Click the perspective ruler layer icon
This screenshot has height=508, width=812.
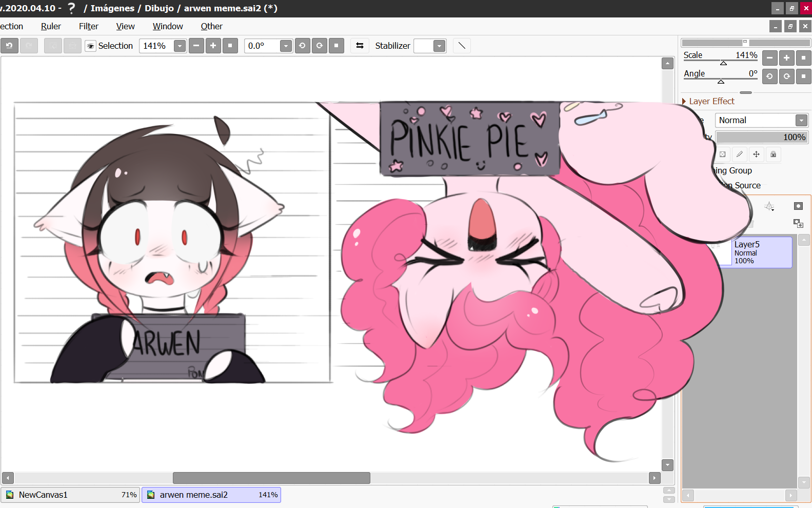click(769, 206)
